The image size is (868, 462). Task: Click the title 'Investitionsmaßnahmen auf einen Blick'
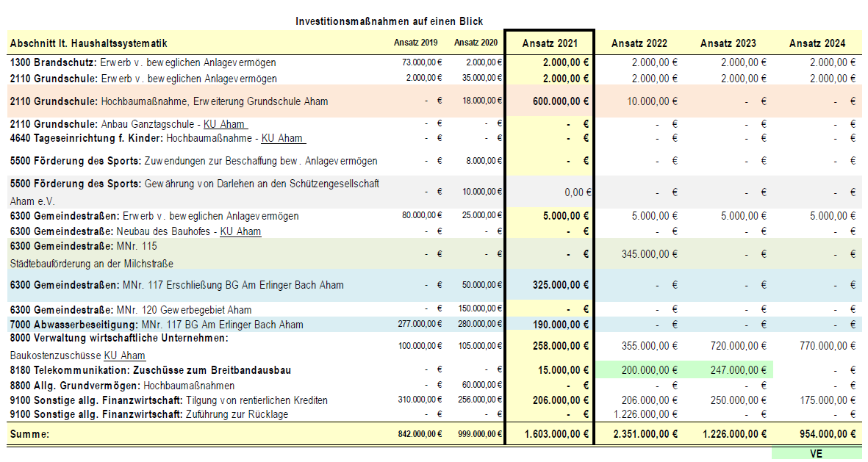click(x=389, y=21)
